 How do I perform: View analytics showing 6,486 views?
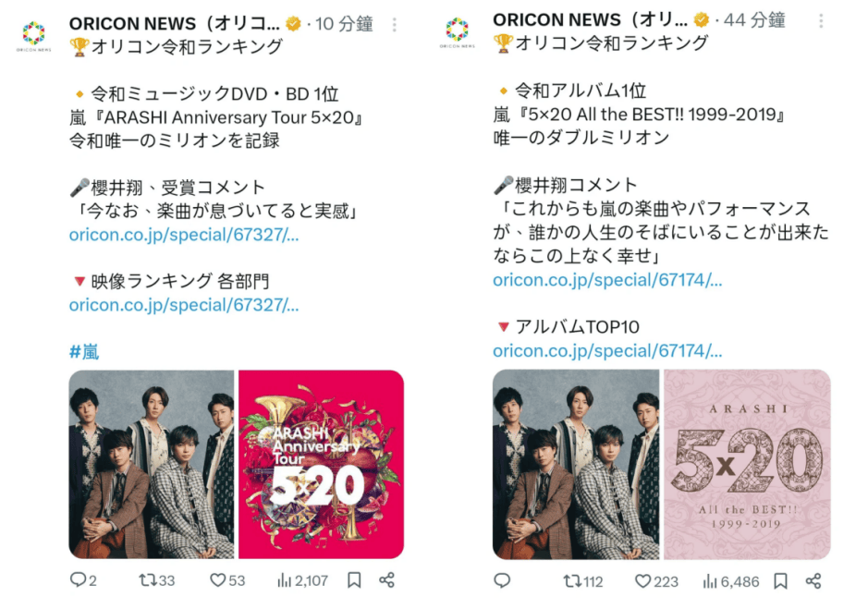point(730,581)
